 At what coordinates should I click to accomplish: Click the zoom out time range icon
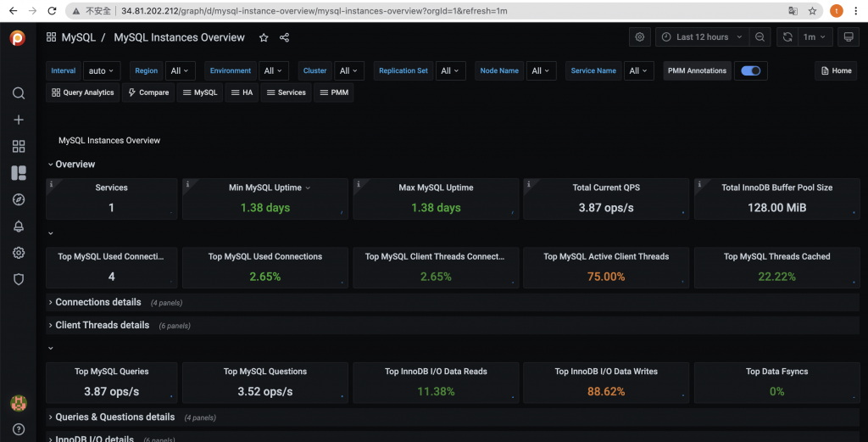(x=759, y=37)
